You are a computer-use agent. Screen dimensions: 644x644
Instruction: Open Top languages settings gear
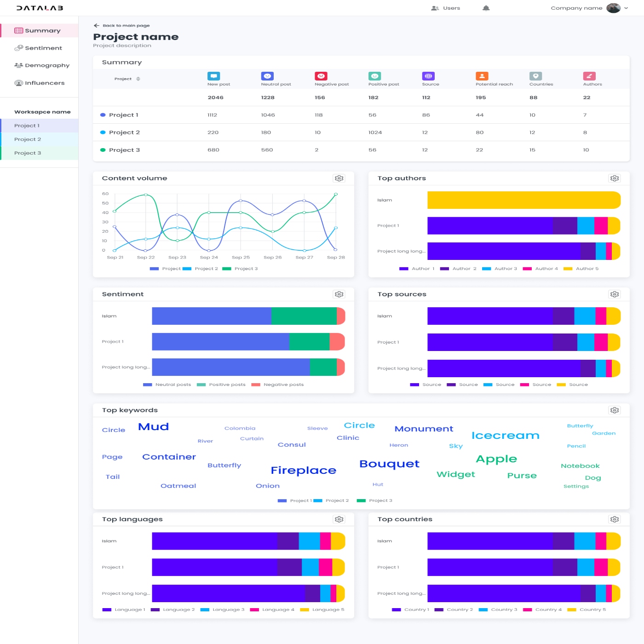[x=339, y=519]
